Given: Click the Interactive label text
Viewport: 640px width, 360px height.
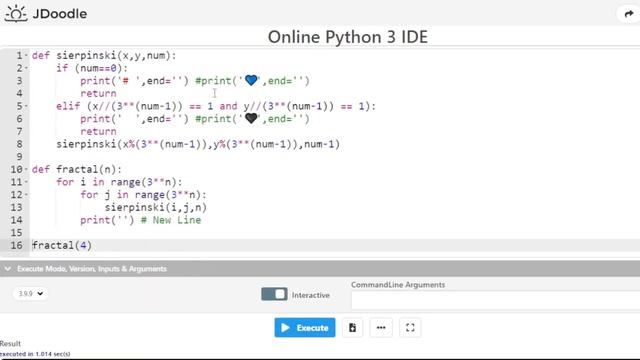Looking at the screenshot, I should 311,295.
